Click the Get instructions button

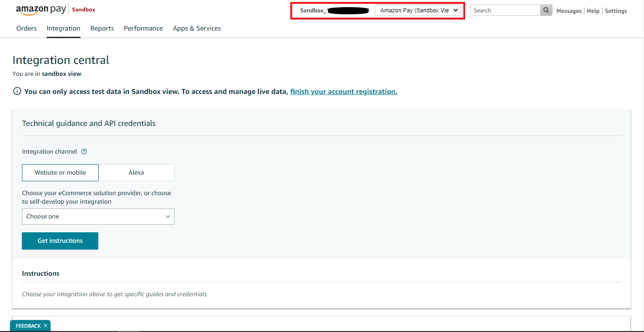(x=60, y=241)
